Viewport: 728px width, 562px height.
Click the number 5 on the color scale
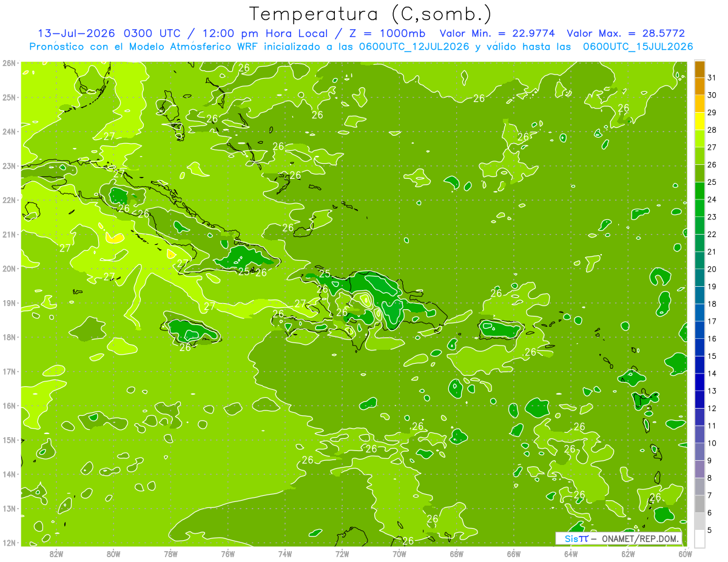[x=710, y=530]
